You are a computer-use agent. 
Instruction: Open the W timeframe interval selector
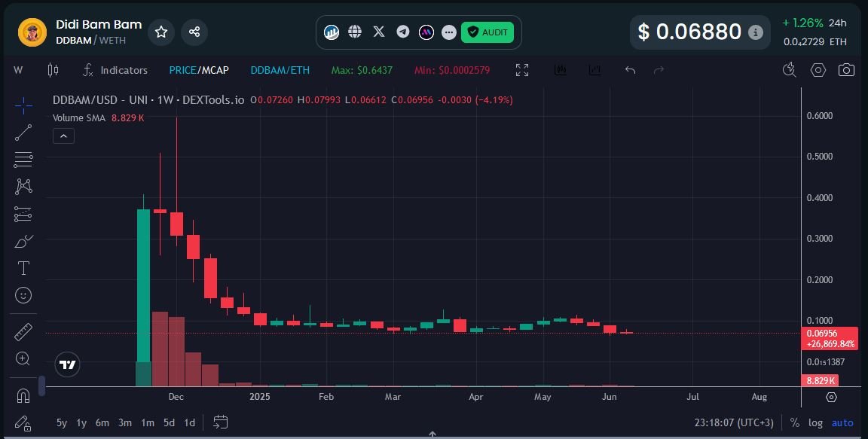[x=18, y=70]
